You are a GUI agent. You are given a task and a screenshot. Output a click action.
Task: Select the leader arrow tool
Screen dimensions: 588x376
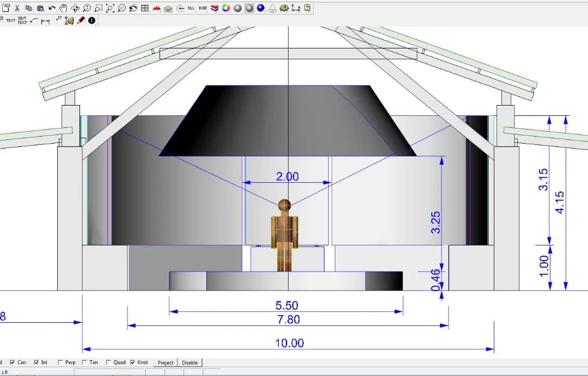pyautogui.click(x=34, y=20)
